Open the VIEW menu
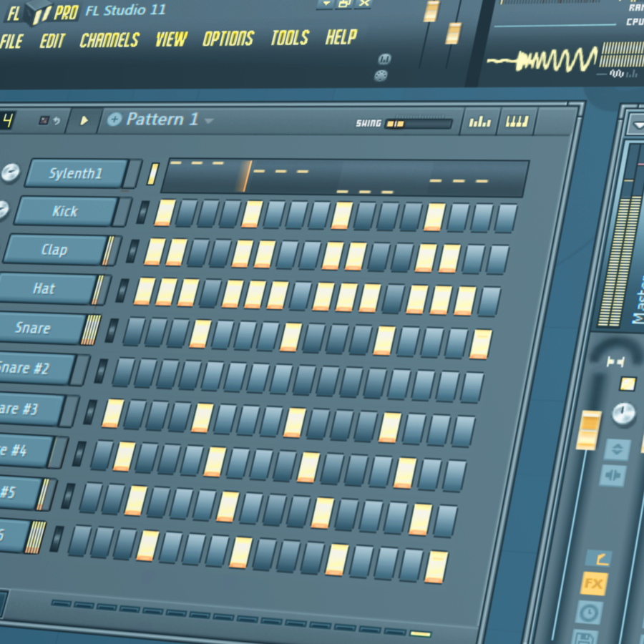Viewport: 644px width, 644px height. [x=171, y=39]
